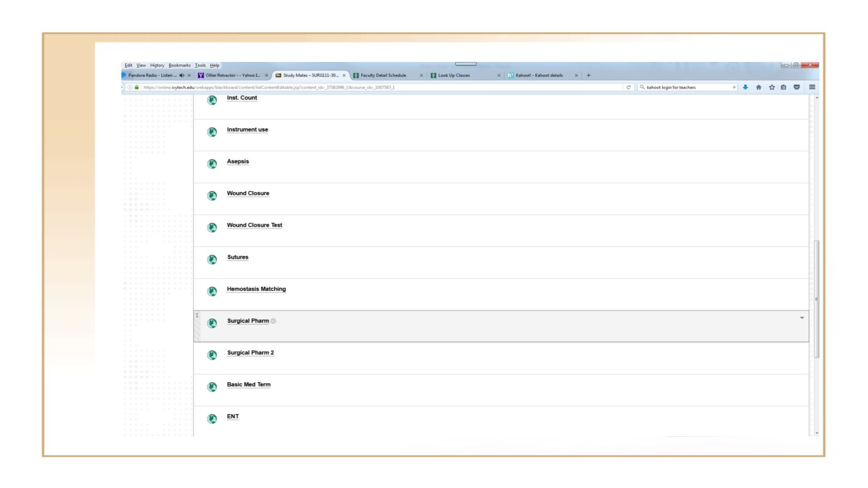This screenshot has height=488, width=868.
Task: Open the Wound Closure Test link
Action: [x=254, y=225]
